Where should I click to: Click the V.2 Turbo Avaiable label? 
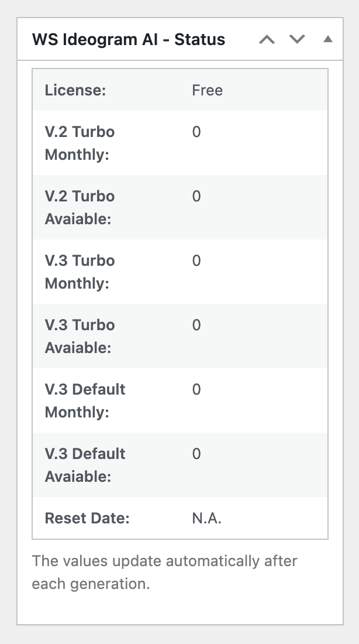click(80, 207)
